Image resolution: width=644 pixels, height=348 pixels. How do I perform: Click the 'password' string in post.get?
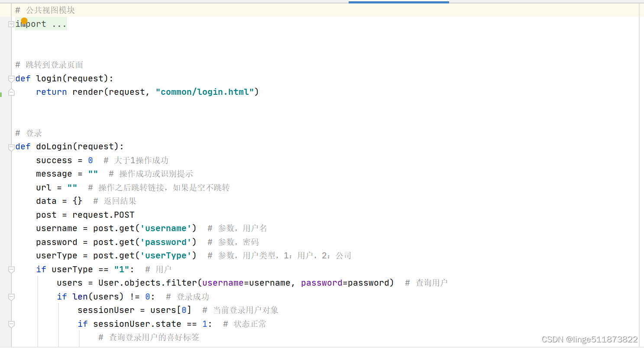point(166,242)
